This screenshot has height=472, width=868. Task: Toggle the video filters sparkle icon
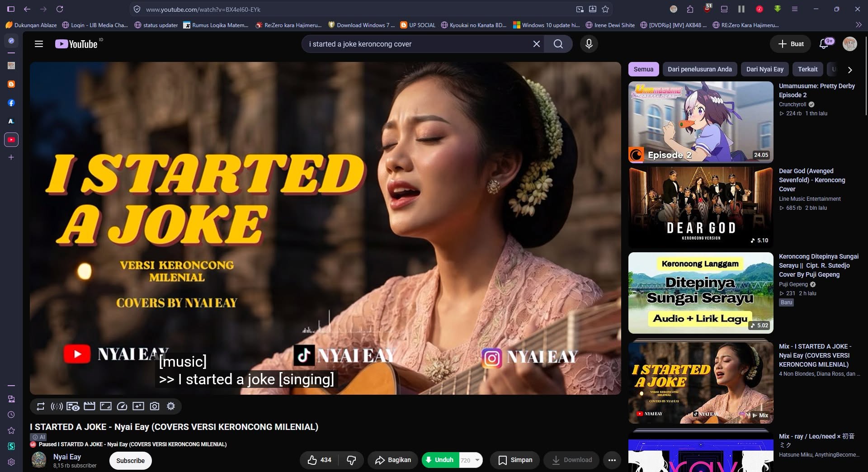[138, 406]
